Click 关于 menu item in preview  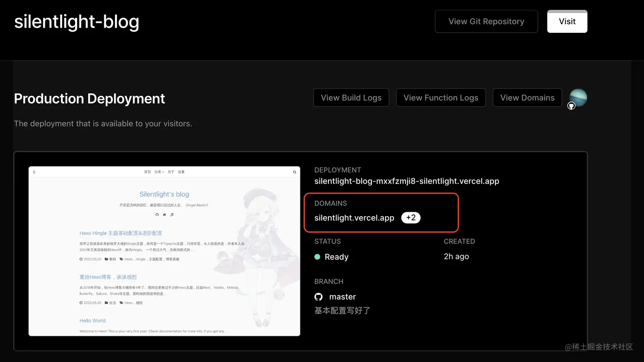pos(171,172)
